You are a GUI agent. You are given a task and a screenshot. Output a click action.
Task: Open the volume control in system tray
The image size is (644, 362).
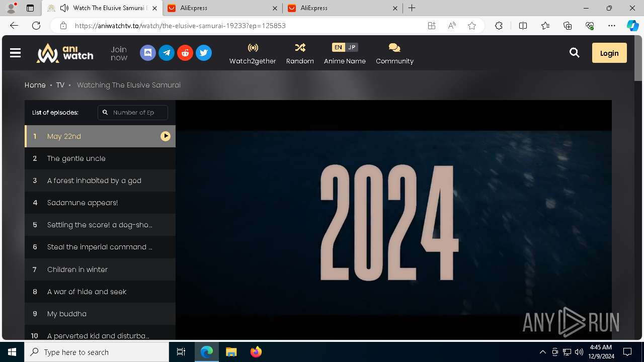(579, 352)
